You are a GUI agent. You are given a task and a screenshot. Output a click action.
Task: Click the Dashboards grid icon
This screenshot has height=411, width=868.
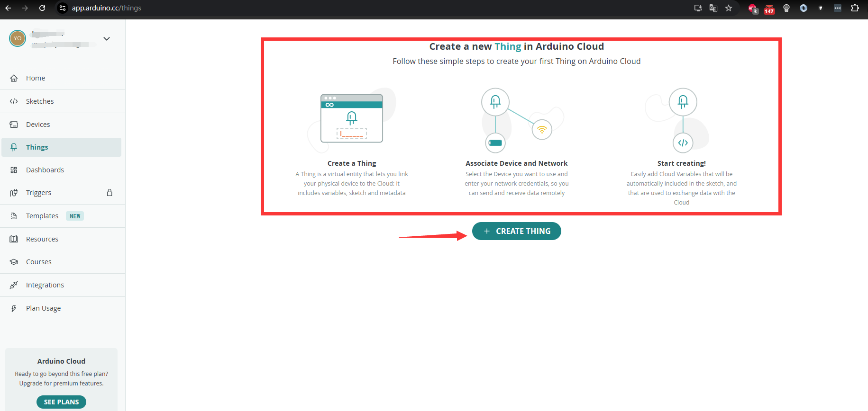click(x=14, y=170)
